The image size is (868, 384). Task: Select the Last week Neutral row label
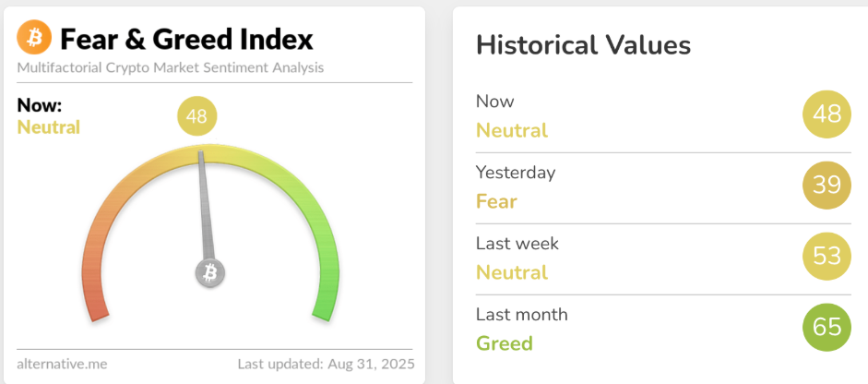[512, 272]
